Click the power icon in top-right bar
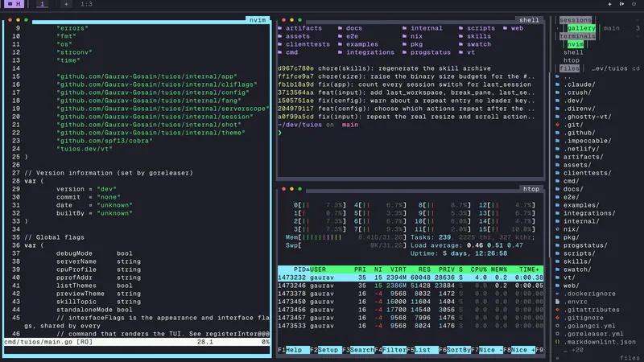 click(634, 4)
